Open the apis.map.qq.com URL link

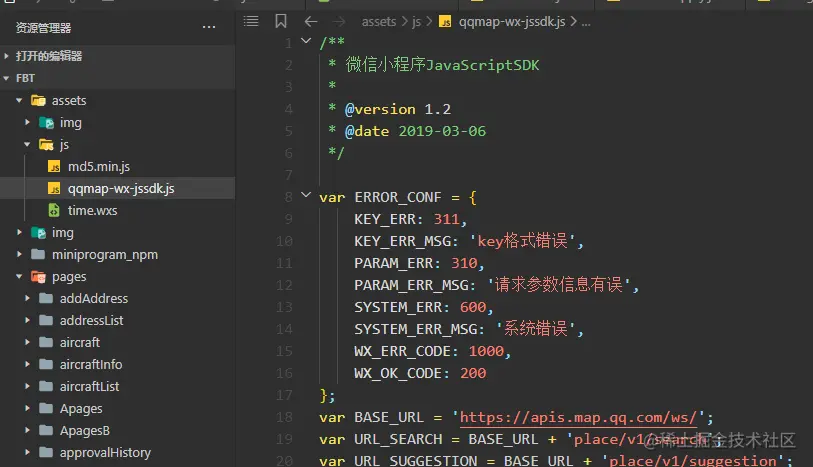tap(578, 418)
